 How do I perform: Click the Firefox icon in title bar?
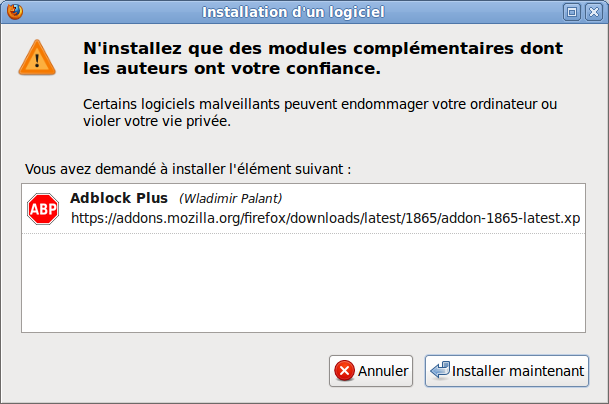(x=15, y=12)
